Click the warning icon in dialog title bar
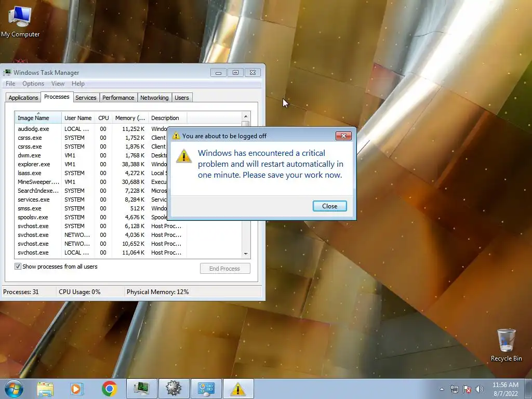Screen dimensions: 532x399 pos(176,136)
